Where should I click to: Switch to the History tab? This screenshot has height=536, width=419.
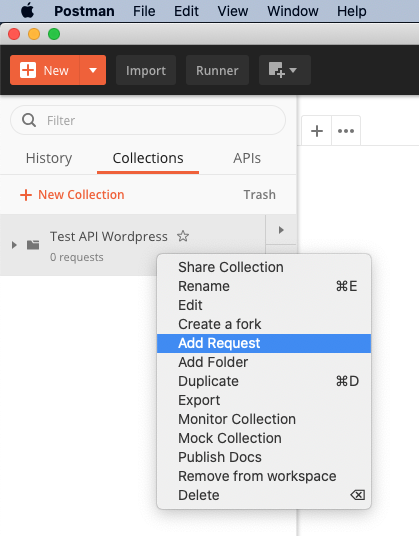[x=49, y=158]
